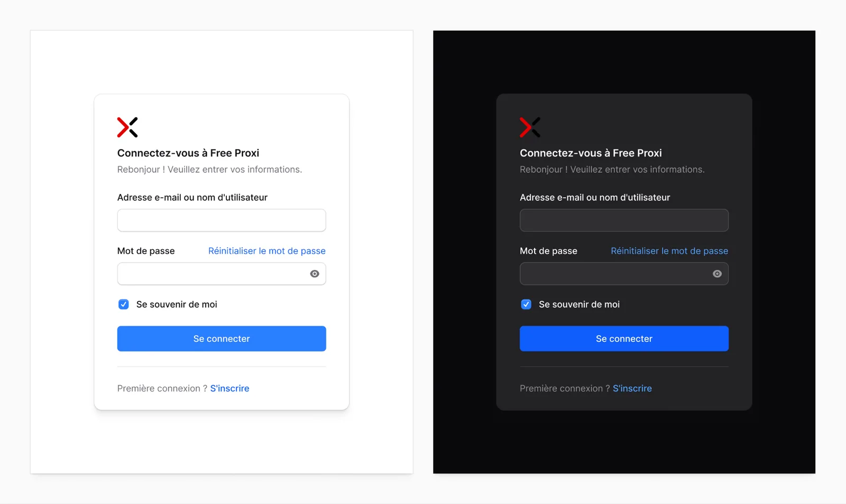Click 'Se connecter' button in light form
The image size is (846, 504).
pos(222,339)
